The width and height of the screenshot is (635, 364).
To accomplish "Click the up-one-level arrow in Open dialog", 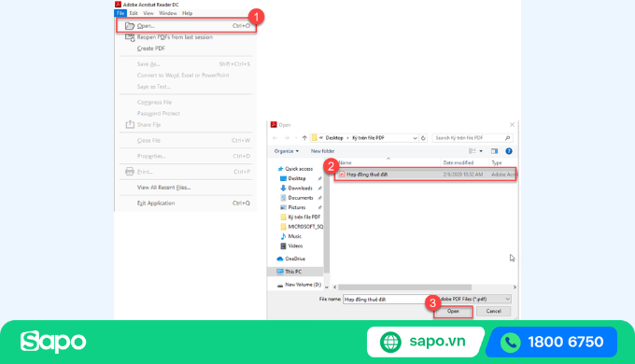I will tap(304, 138).
